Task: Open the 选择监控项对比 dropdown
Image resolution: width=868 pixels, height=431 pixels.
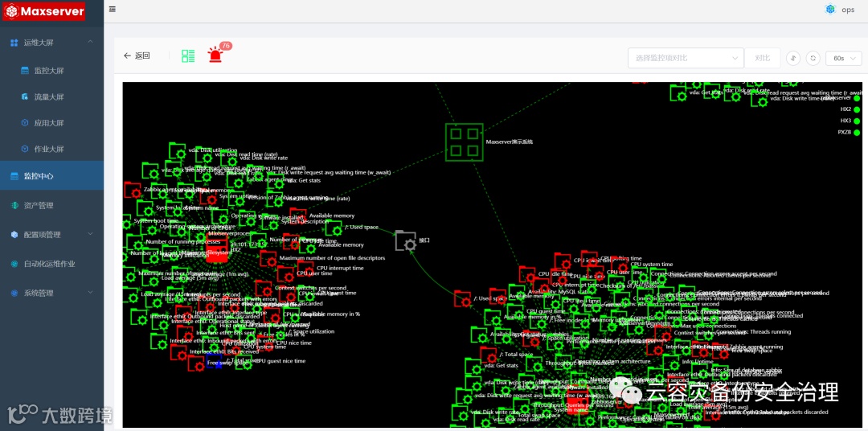Action: (686, 58)
